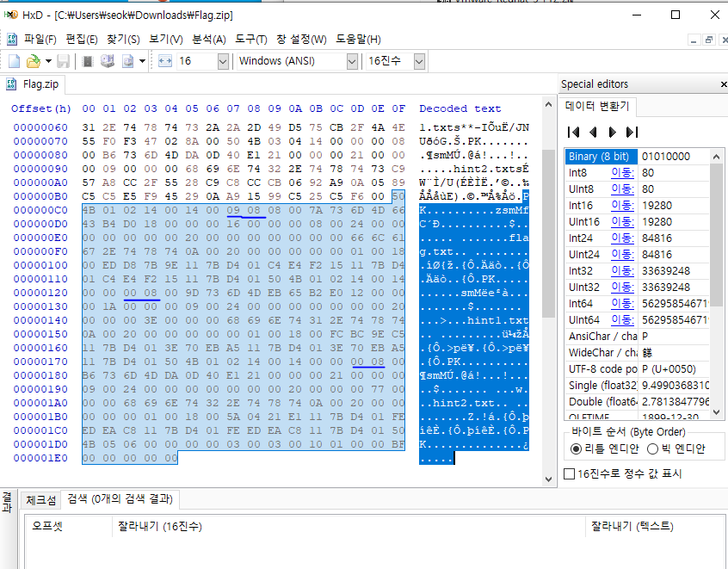The height and width of the screenshot is (569, 728).
Task: Go to previous byte in data inspector
Action: pyautogui.click(x=593, y=133)
